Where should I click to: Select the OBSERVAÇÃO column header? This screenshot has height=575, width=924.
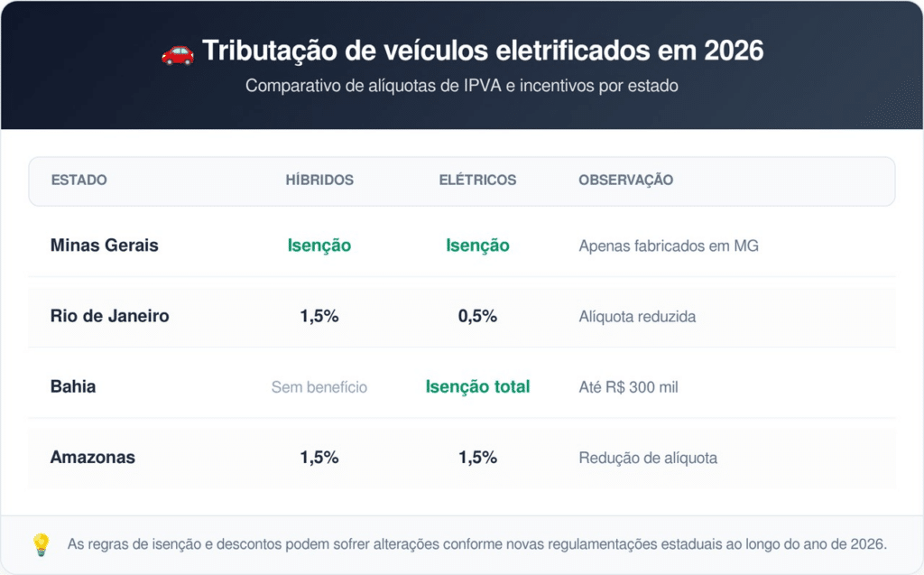click(626, 180)
